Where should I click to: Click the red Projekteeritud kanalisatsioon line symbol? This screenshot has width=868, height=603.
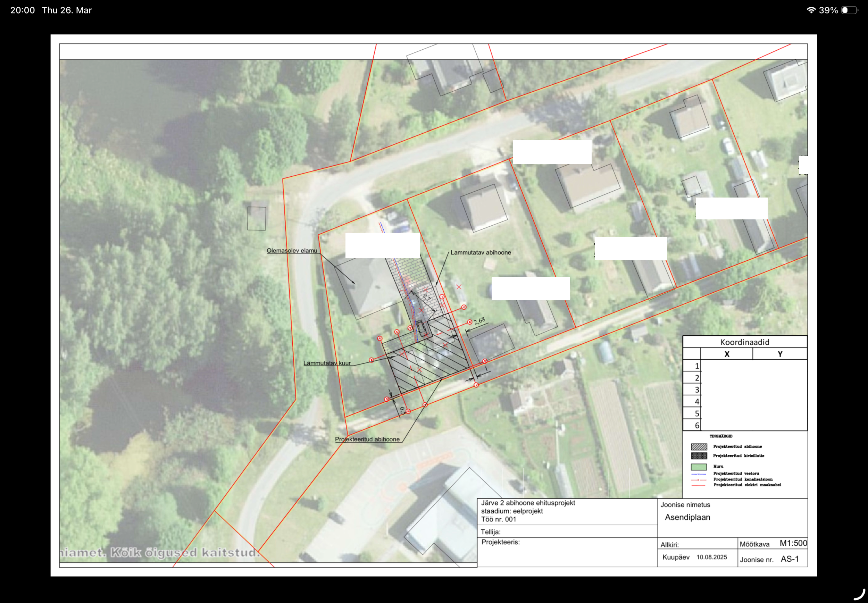[698, 479]
